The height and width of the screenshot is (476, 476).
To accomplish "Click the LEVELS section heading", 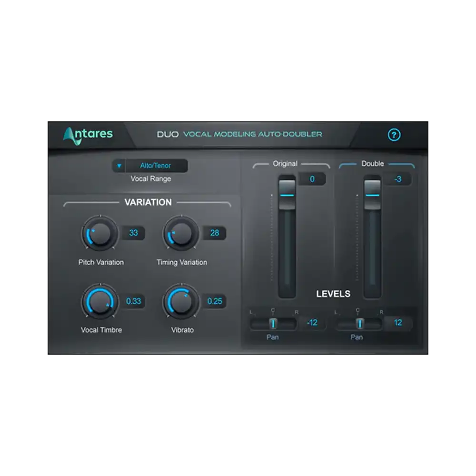I will click(x=333, y=294).
